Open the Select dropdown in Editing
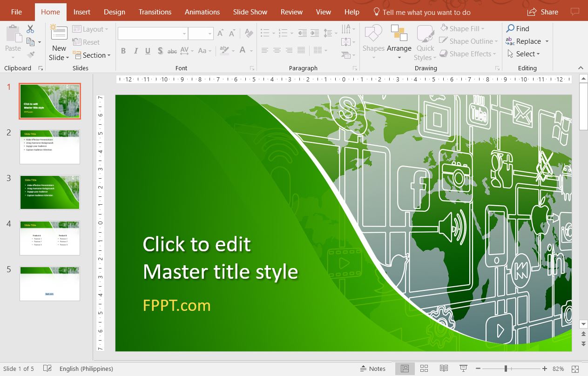 tap(523, 54)
